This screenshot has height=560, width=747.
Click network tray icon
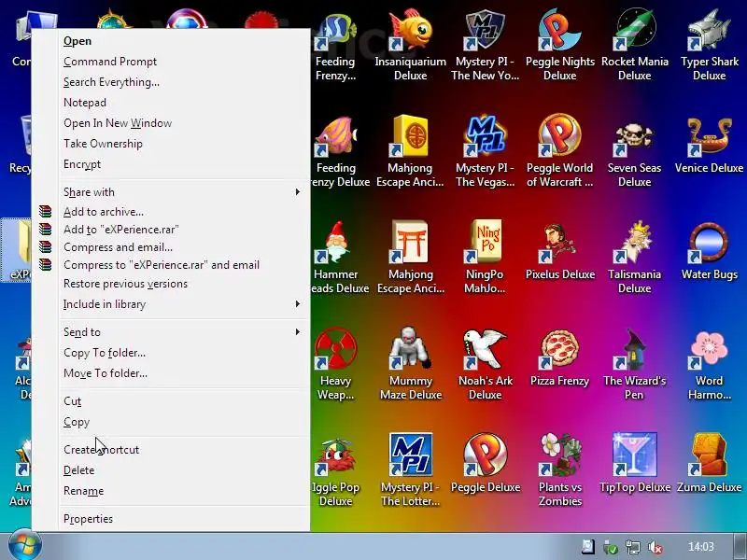point(633,547)
